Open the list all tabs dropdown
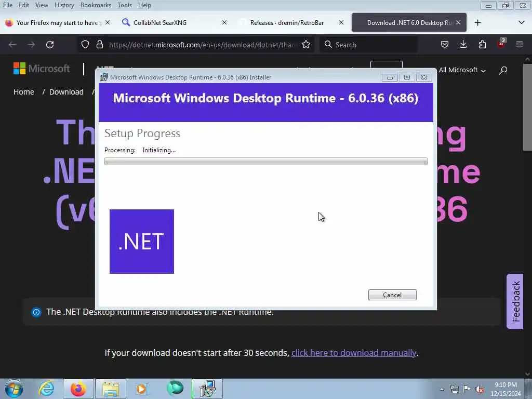 click(x=522, y=23)
